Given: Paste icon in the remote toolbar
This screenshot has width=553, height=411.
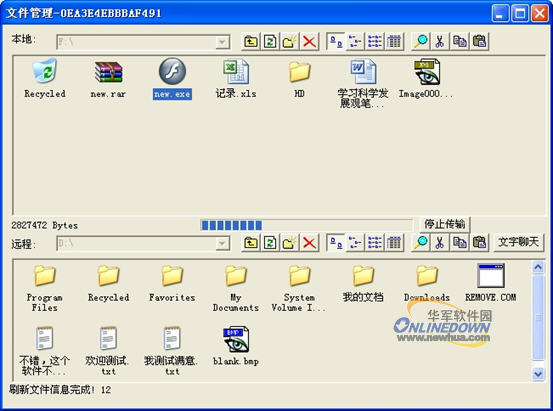Looking at the screenshot, I should coord(479,243).
